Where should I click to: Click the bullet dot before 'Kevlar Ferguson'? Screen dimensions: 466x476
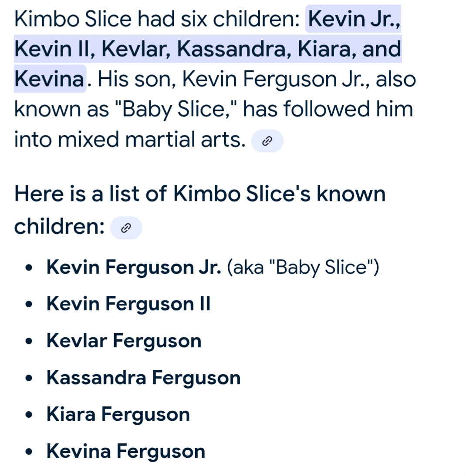point(29,341)
